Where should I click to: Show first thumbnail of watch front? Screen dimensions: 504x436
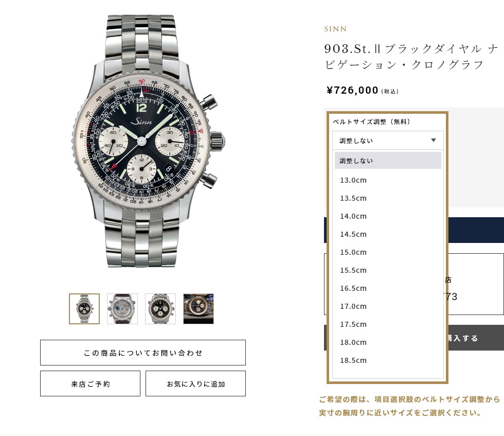84,308
